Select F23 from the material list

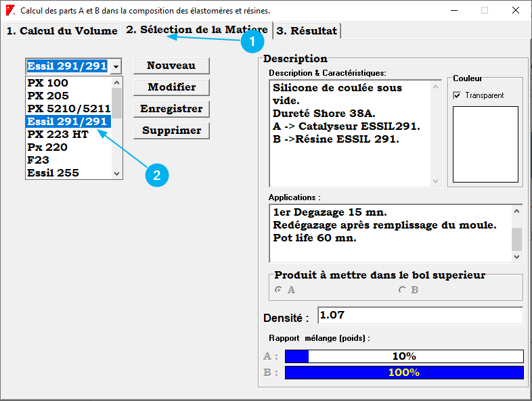coord(68,160)
